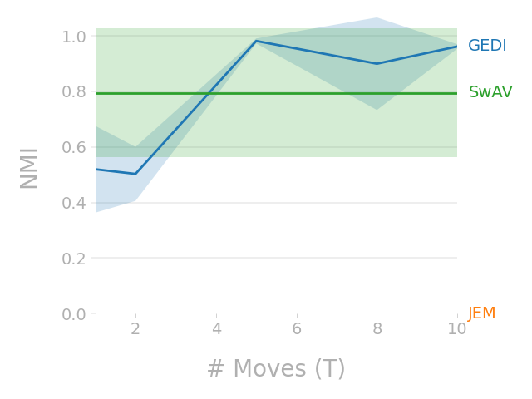Click the GEDI series label
The height and width of the screenshot is (399, 532).
(x=487, y=47)
